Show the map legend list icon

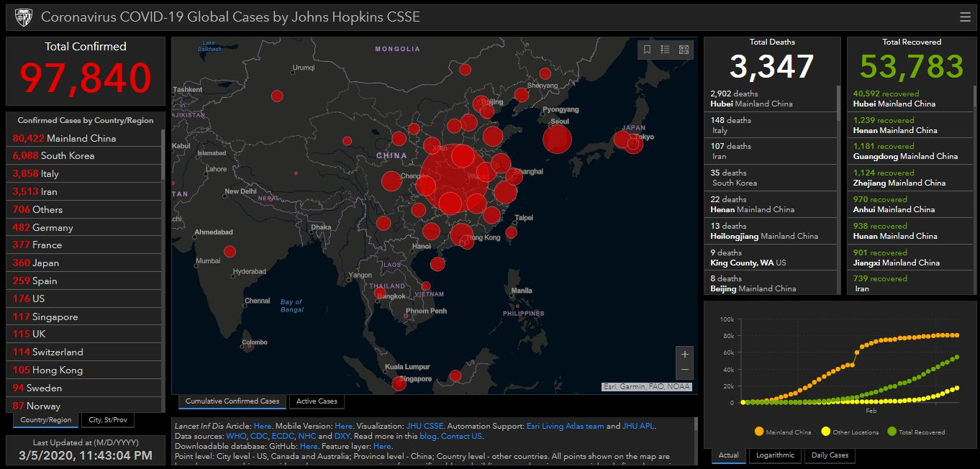tap(665, 50)
